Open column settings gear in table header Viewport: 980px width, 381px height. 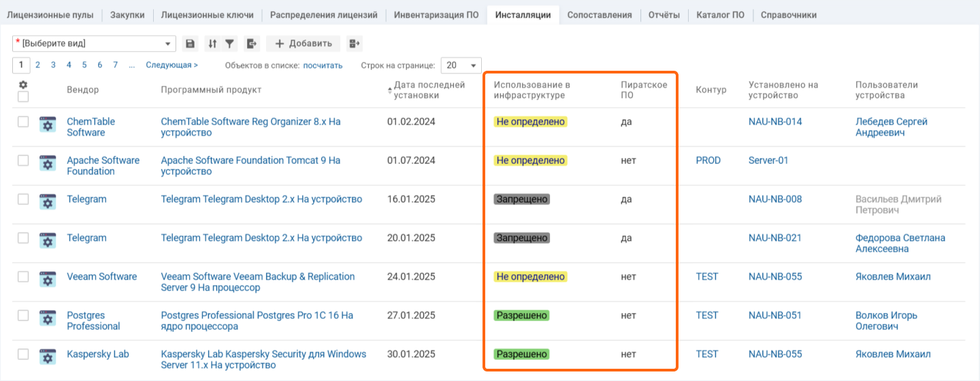(23, 84)
